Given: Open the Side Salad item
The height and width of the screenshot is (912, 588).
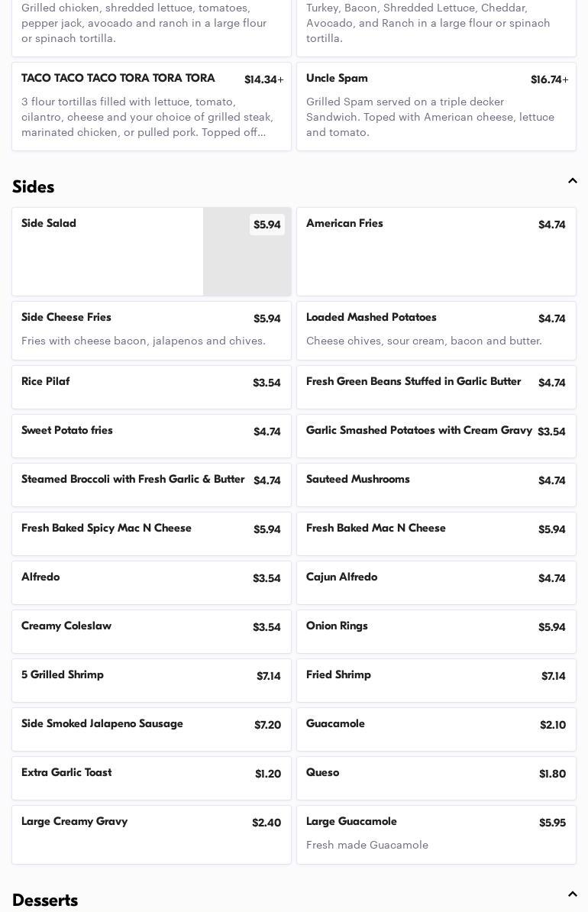Looking at the screenshot, I should click(x=107, y=251).
